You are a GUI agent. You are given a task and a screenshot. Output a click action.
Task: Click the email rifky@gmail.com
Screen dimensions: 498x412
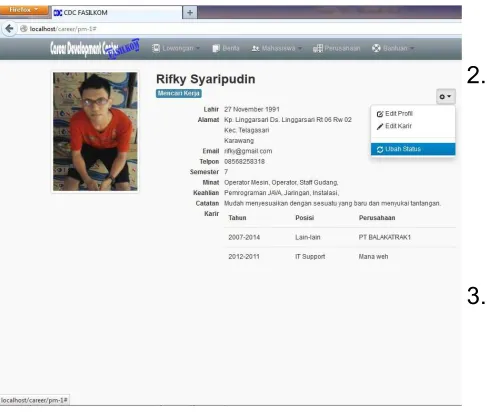tap(248, 151)
